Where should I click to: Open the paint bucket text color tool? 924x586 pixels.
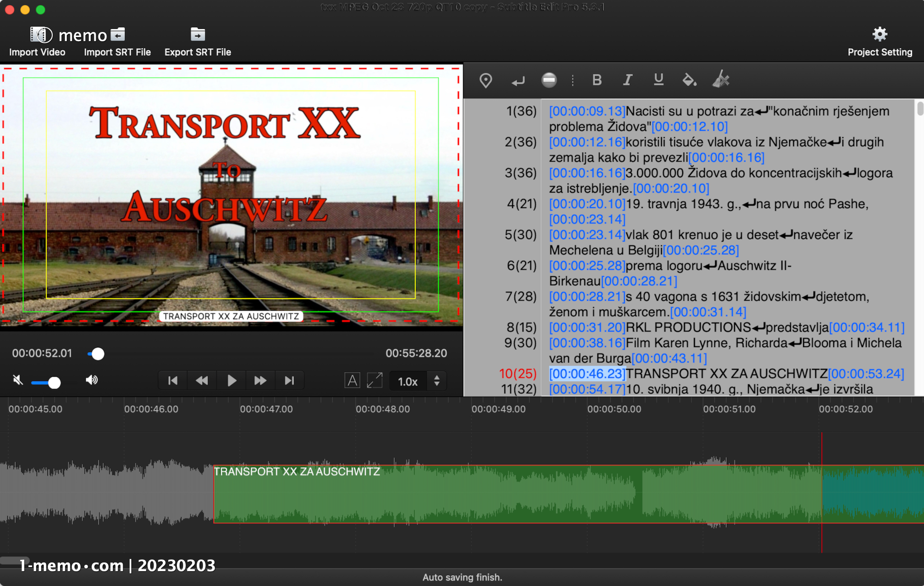[x=689, y=80]
